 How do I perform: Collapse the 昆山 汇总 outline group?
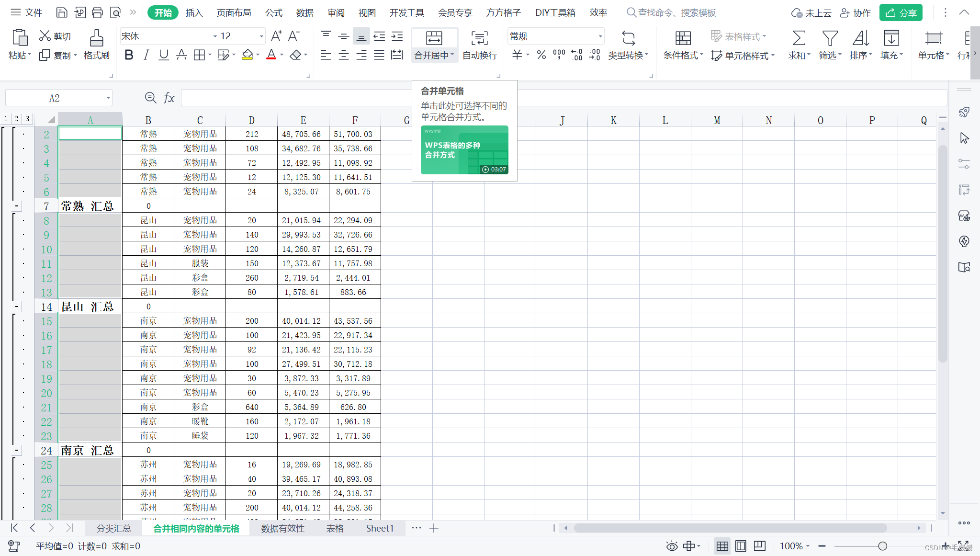pos(17,306)
